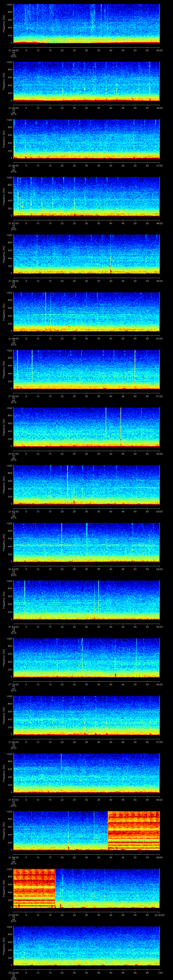Screen dimensions: 173x980
Task: Click the bottom spectrogram ending at 1:00
Action: [x=86, y=946]
